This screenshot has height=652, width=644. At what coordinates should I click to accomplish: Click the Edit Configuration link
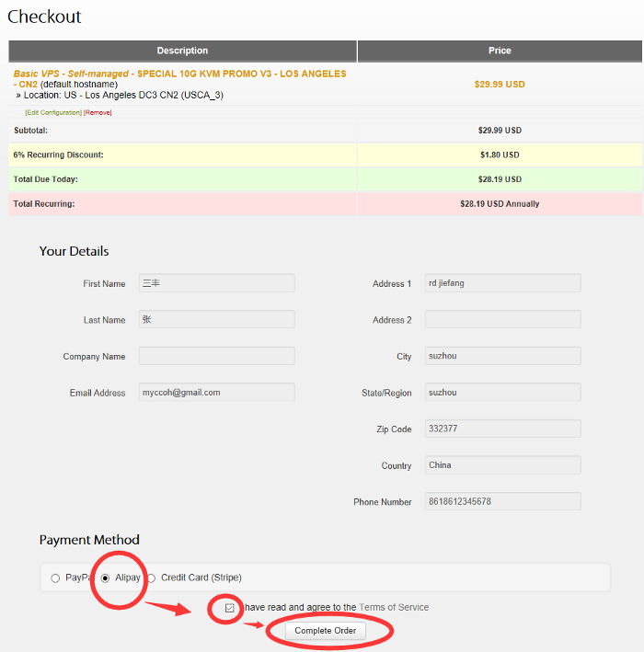pyautogui.click(x=53, y=112)
